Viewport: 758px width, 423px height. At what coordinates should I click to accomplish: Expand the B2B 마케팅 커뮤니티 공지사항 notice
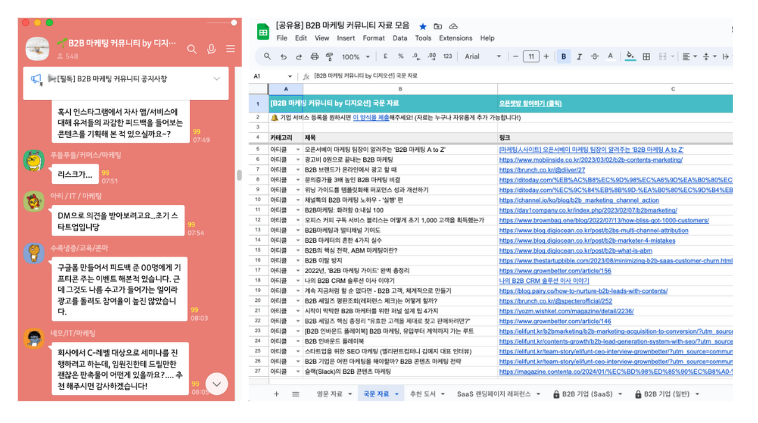coord(217,79)
